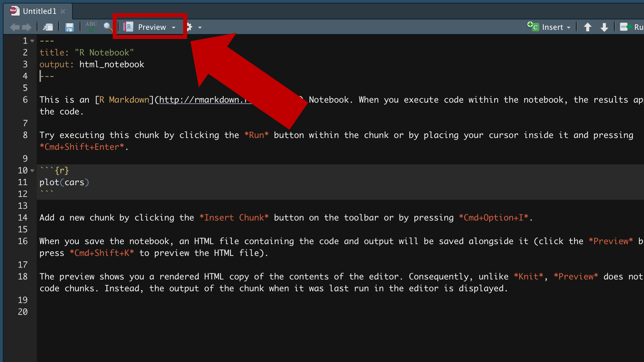Click the title: "R Notebook" line
Viewport: 644px width, 362px height.
pos(87,53)
